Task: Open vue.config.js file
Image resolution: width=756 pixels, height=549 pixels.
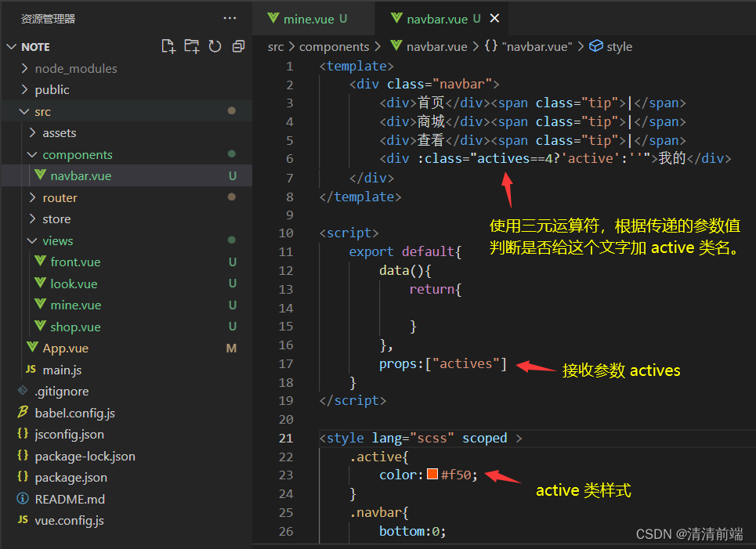Action: [126, 521]
